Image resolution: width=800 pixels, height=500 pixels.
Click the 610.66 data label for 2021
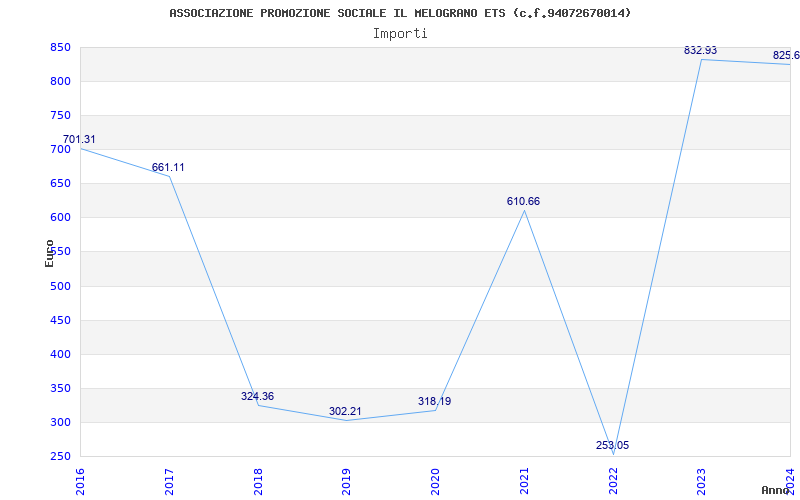[x=523, y=201]
